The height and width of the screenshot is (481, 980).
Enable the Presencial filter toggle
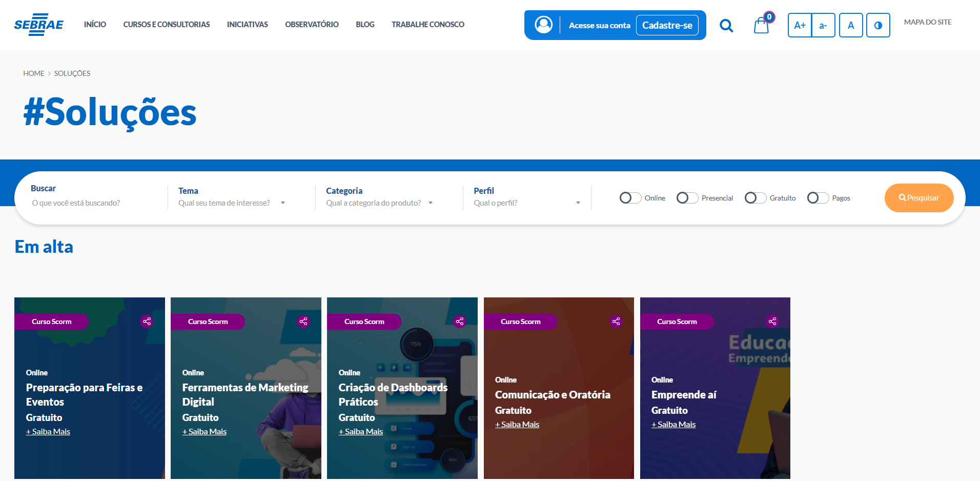pyautogui.click(x=687, y=198)
